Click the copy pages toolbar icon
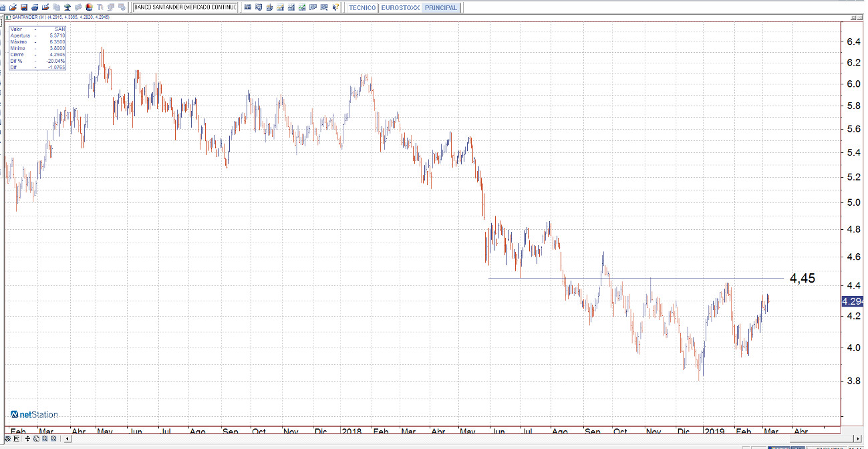The width and height of the screenshot is (868, 449). 57,7
